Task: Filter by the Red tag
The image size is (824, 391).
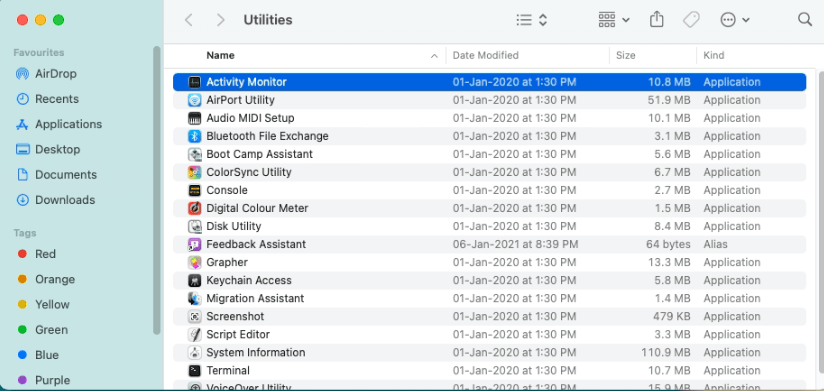Action: pos(37,254)
